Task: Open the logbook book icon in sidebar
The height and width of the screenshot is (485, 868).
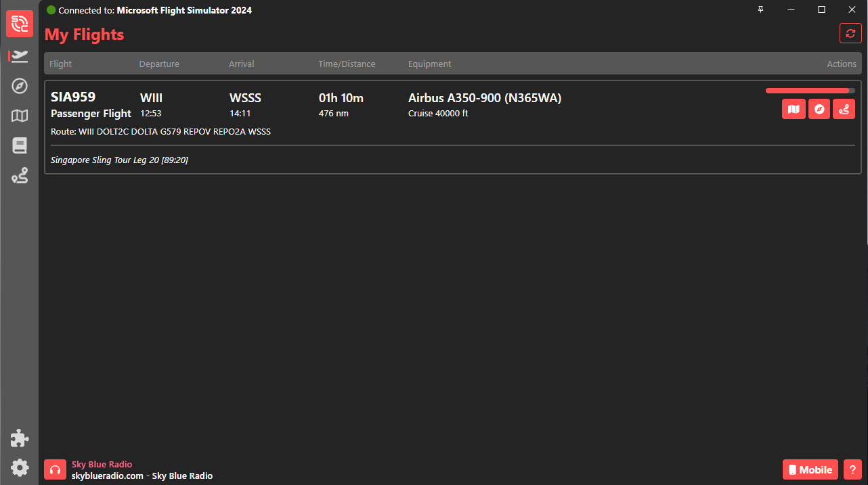Action: coord(20,145)
